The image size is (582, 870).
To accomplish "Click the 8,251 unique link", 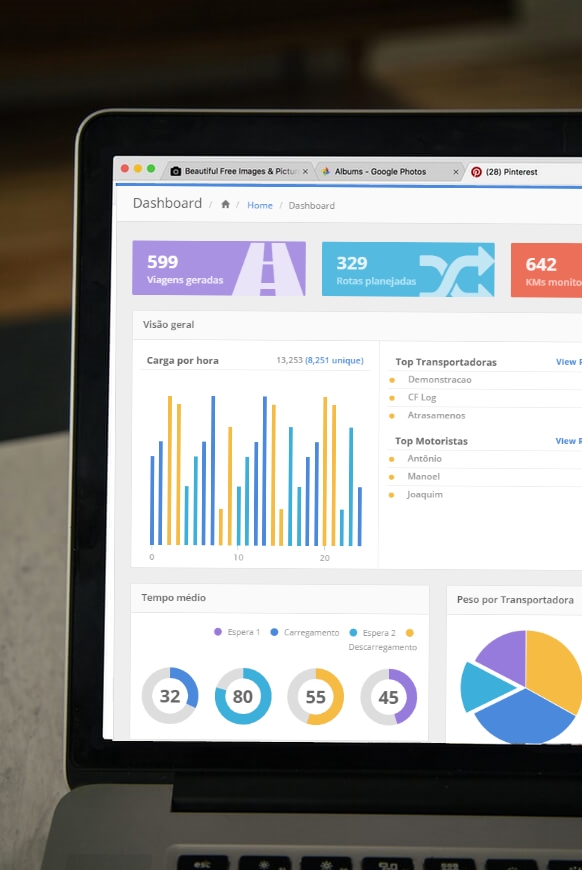I will (x=334, y=360).
